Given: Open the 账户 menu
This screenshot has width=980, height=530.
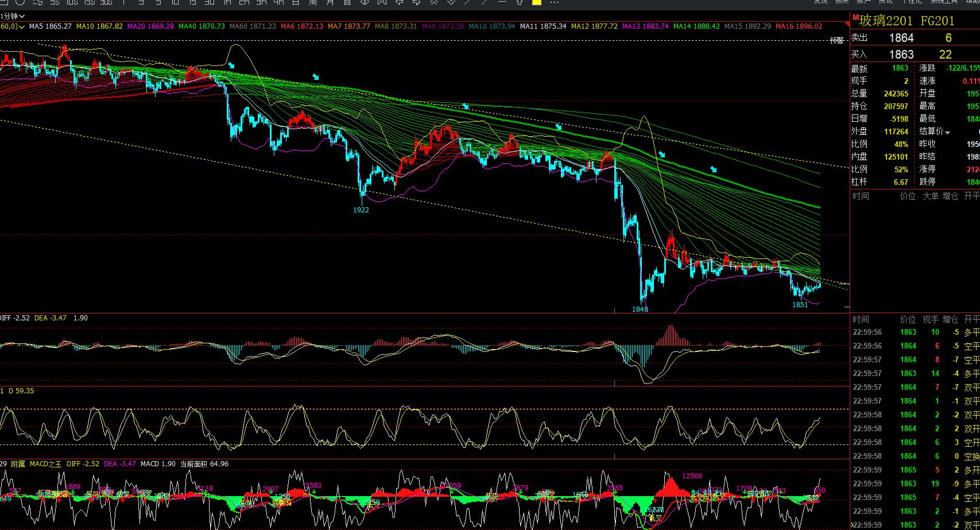Looking at the screenshot, I should click(863, 2).
